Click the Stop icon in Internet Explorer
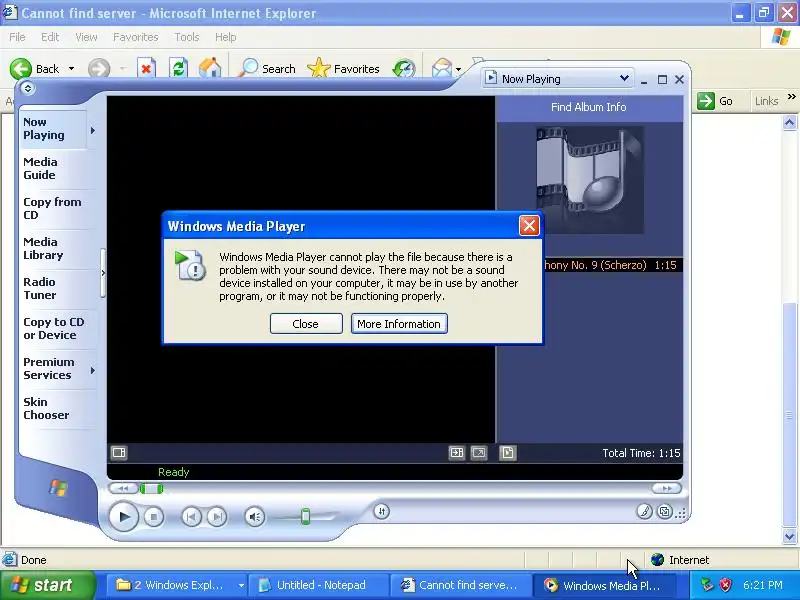This screenshot has width=800, height=600. pos(146,69)
